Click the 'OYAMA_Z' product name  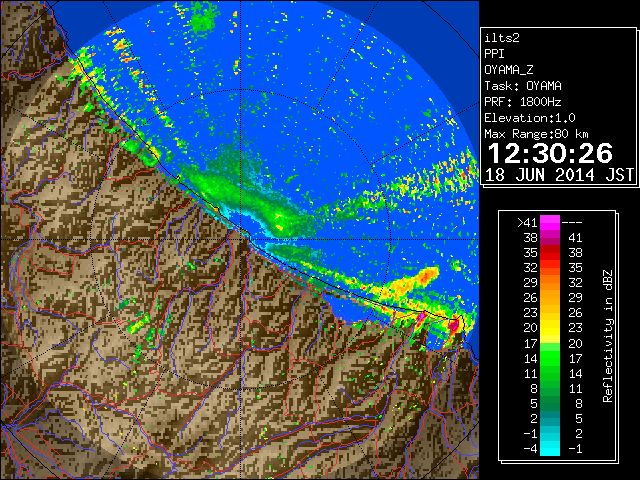(x=509, y=70)
